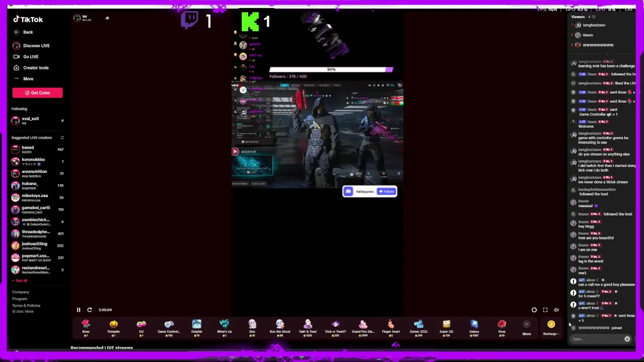Viewport: 644px width, 362px height.
Task: Send a GG gift
Action: [141, 327]
